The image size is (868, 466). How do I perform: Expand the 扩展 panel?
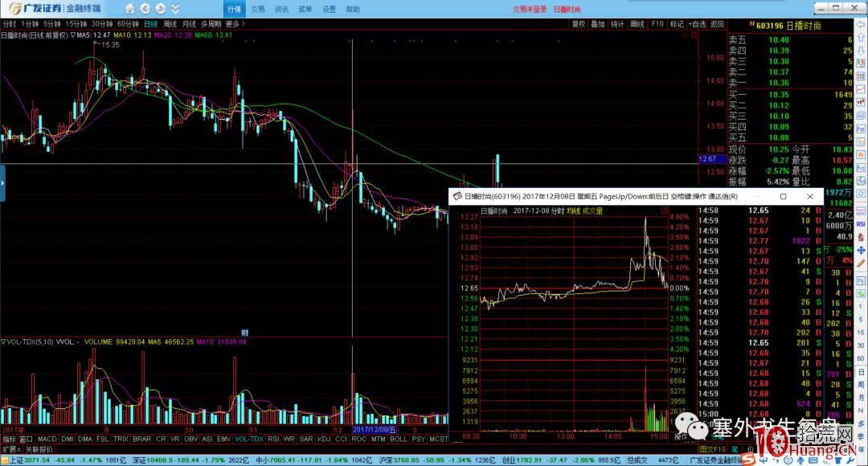11,449
